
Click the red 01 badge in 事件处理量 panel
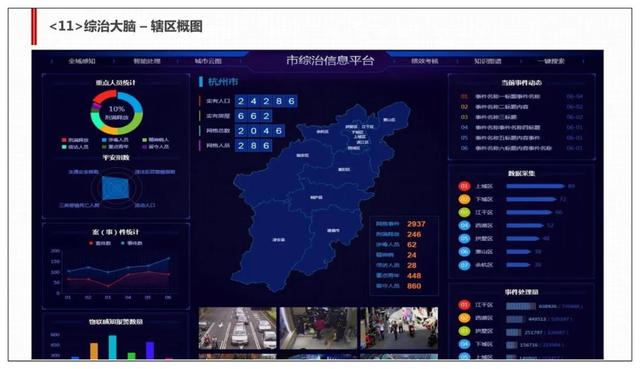464,305
